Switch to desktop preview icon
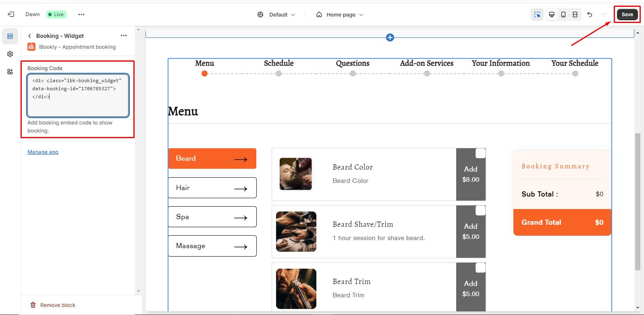The height and width of the screenshot is (315, 644). tap(551, 15)
